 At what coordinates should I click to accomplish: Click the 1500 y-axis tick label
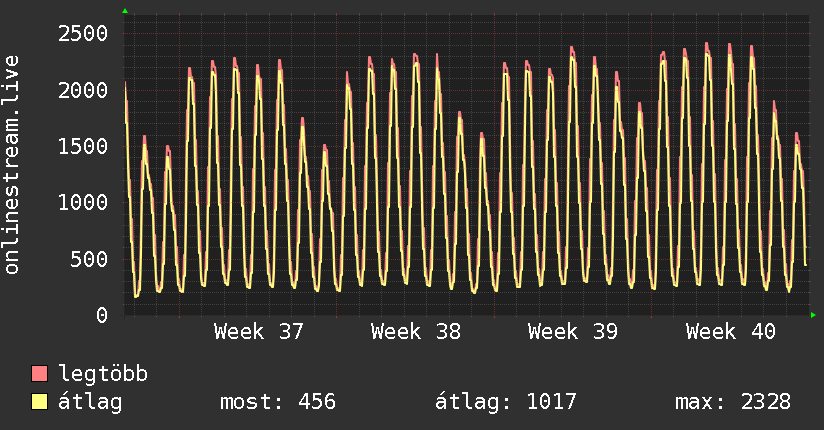[x=83, y=146]
